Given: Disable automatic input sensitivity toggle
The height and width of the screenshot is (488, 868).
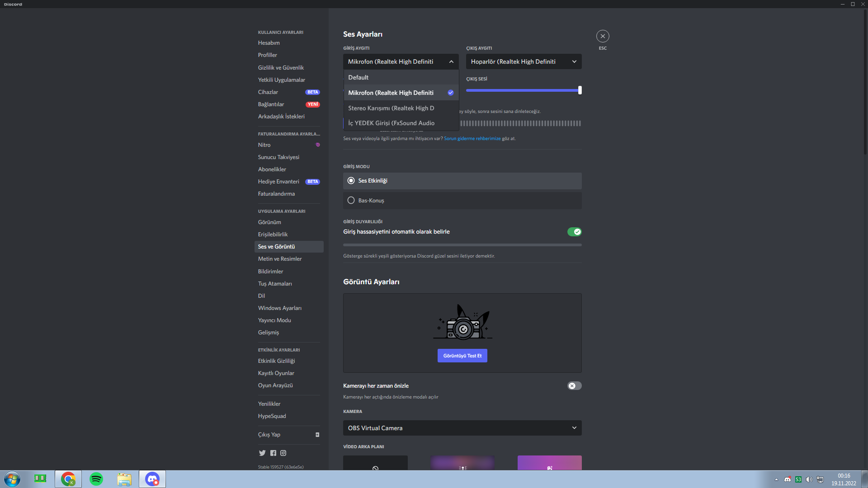Looking at the screenshot, I should [x=574, y=232].
